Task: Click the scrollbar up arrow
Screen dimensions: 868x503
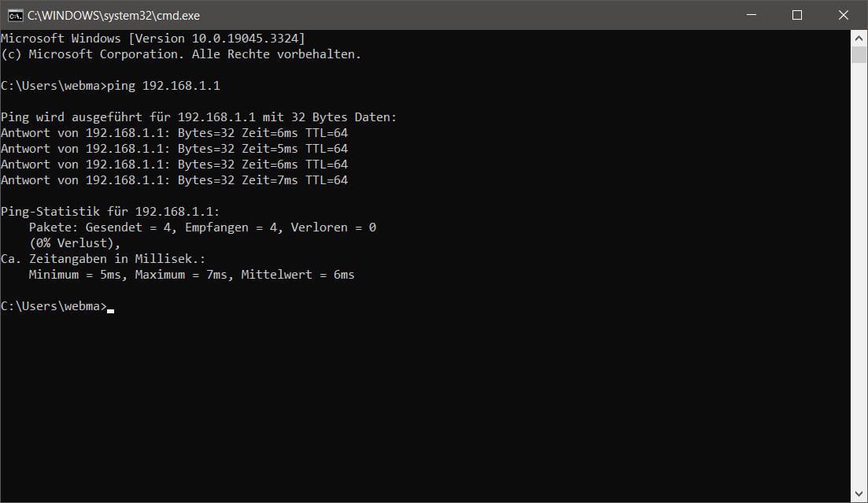Action: [x=859, y=38]
